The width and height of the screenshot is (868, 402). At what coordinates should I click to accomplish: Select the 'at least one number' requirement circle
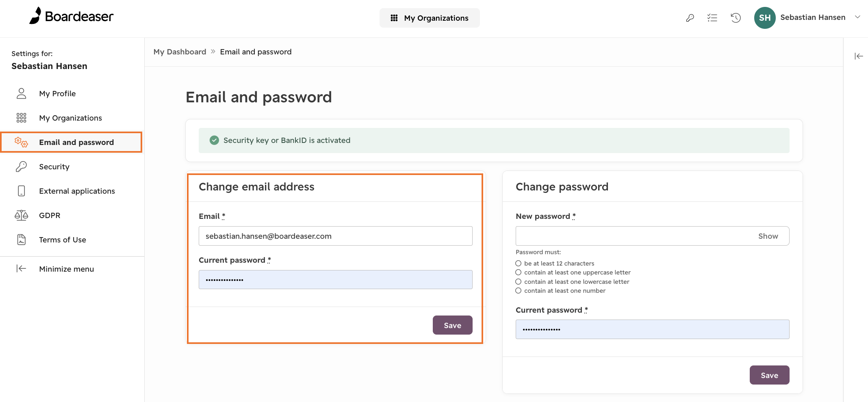click(x=518, y=290)
